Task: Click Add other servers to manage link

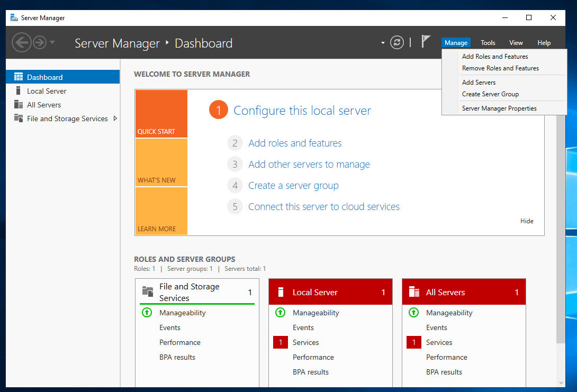Action: click(x=309, y=165)
